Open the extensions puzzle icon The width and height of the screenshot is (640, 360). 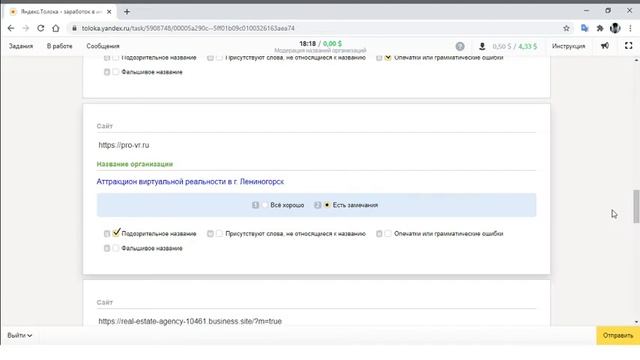coord(600,28)
